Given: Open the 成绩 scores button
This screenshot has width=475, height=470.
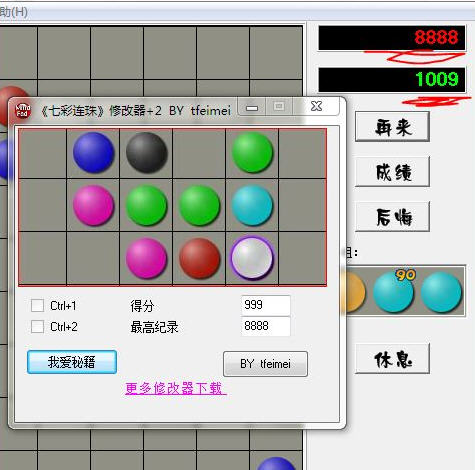Looking at the screenshot, I should (x=392, y=172).
